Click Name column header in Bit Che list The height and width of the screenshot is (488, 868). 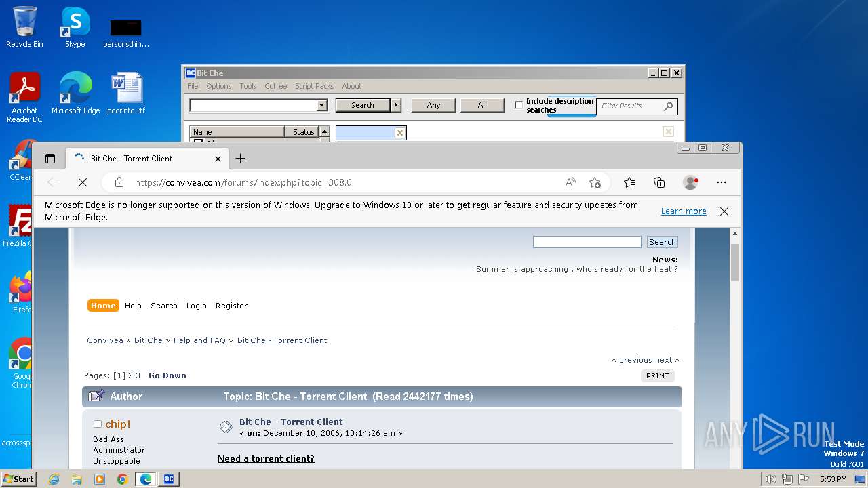(x=237, y=132)
